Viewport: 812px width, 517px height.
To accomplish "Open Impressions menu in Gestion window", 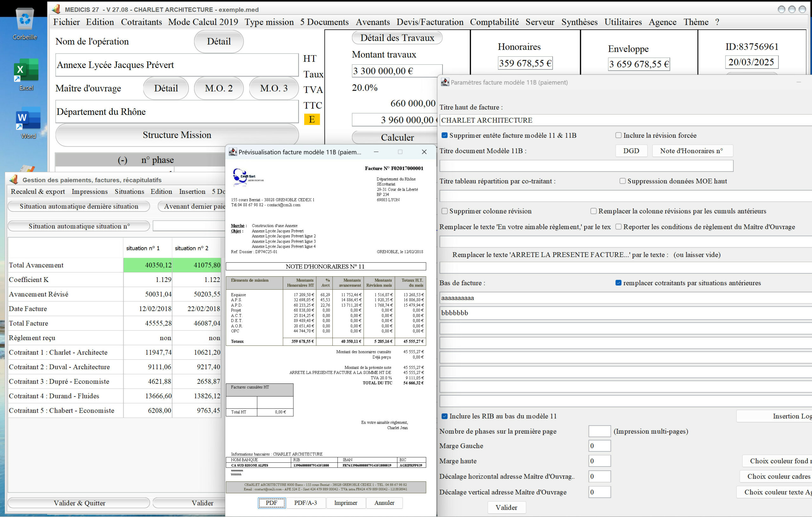I will point(90,192).
